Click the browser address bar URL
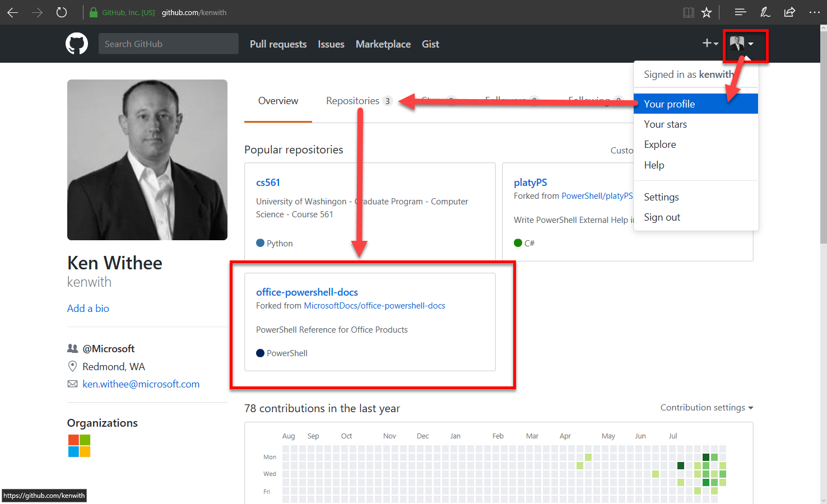This screenshot has width=827, height=504. pyautogui.click(x=194, y=12)
